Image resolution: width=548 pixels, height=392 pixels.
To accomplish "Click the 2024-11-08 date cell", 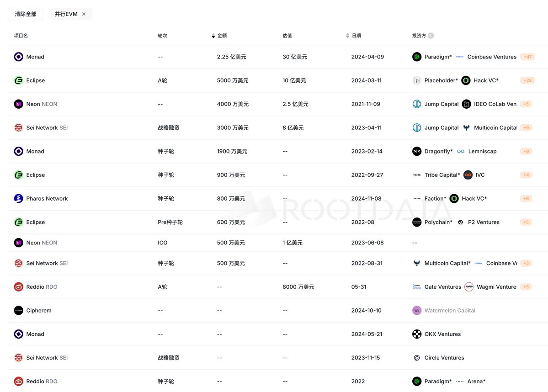I will (x=366, y=198).
